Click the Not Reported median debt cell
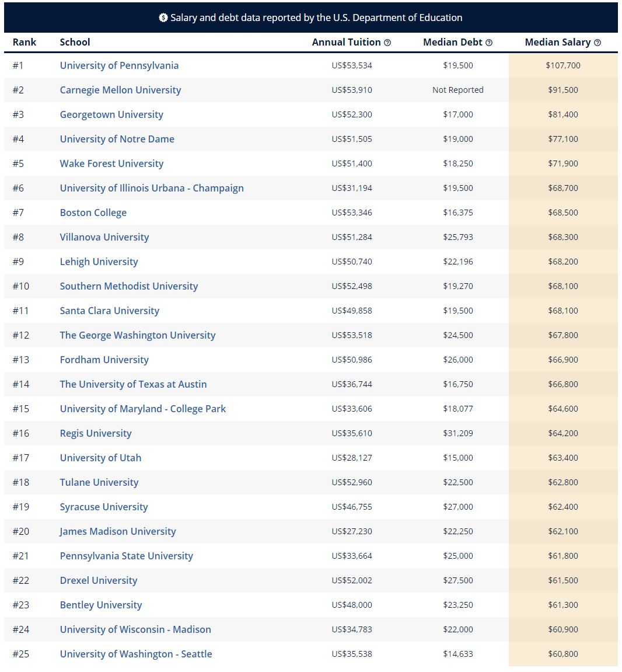Image resolution: width=622 pixels, height=672 pixels. click(458, 90)
